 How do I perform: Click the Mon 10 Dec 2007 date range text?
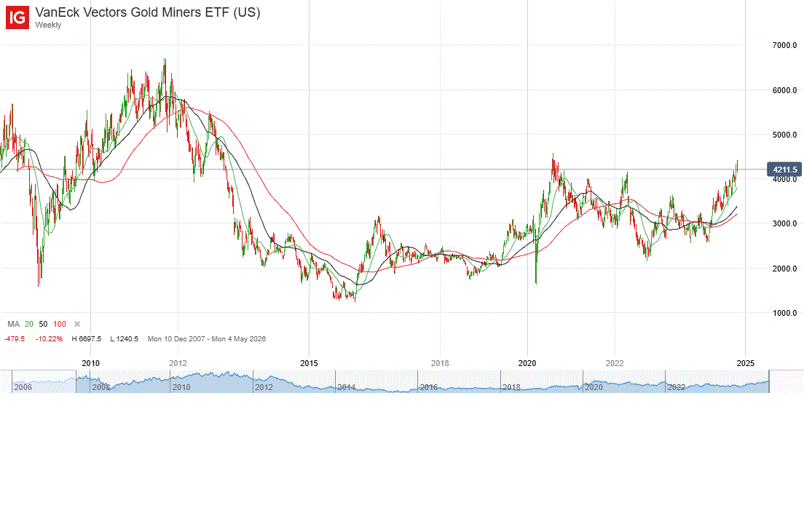click(x=207, y=339)
